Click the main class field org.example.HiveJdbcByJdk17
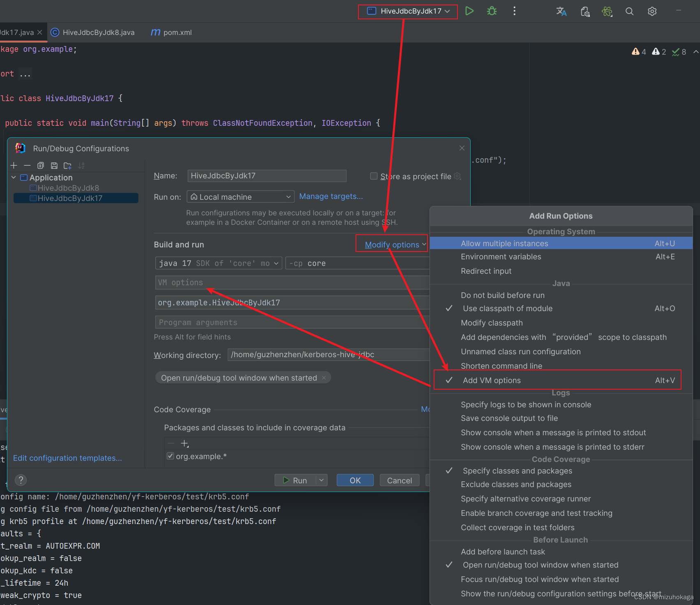 coord(293,303)
